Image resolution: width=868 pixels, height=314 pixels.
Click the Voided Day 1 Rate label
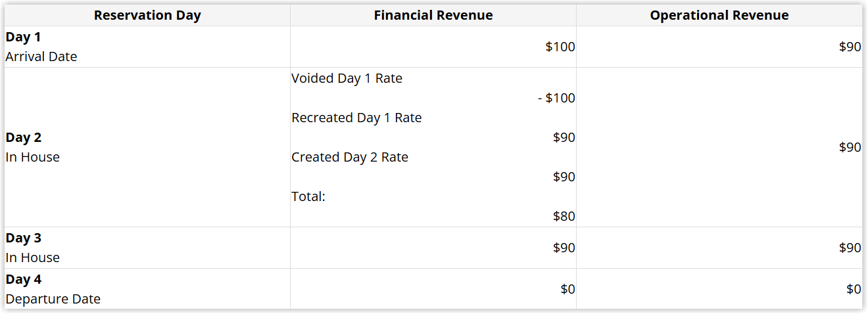coord(347,78)
